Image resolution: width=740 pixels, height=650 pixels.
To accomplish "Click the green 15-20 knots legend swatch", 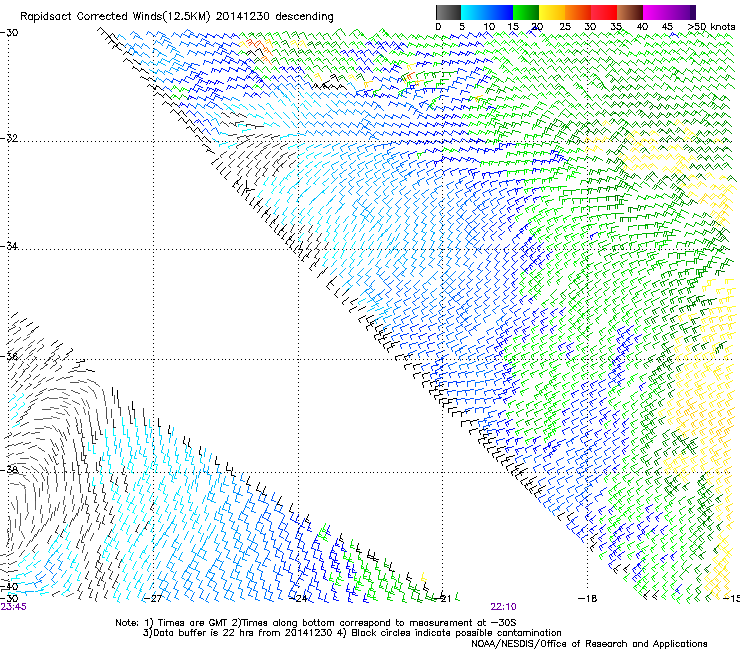I will (x=526, y=12).
